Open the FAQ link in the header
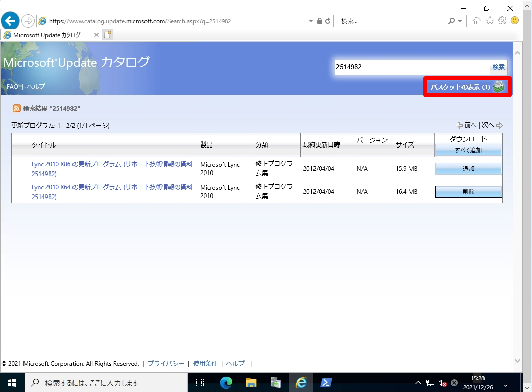 13,87
